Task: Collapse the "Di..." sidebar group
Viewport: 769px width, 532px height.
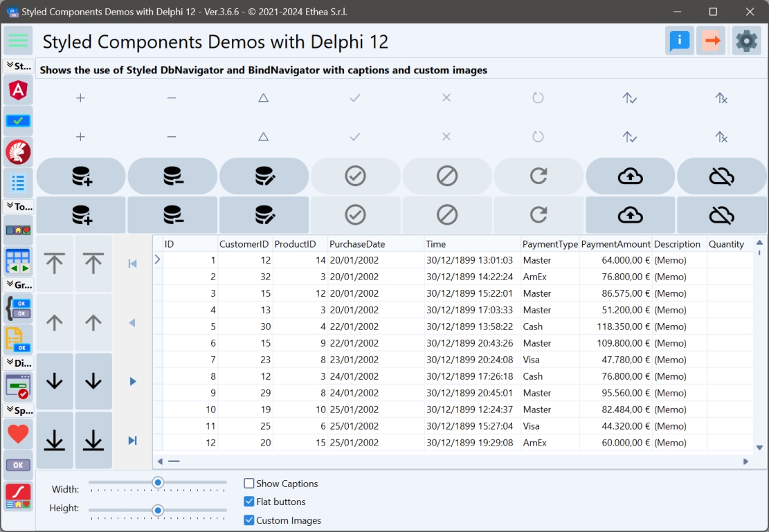Action: tap(18, 363)
